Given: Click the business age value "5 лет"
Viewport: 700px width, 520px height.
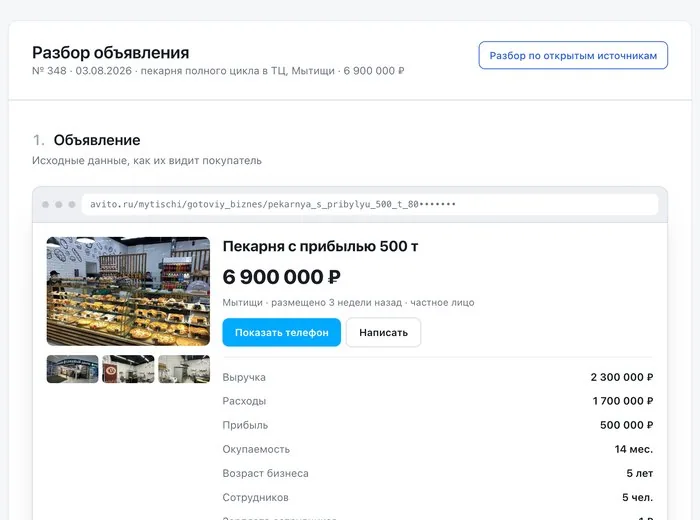Looking at the screenshot, I should pos(639,474).
